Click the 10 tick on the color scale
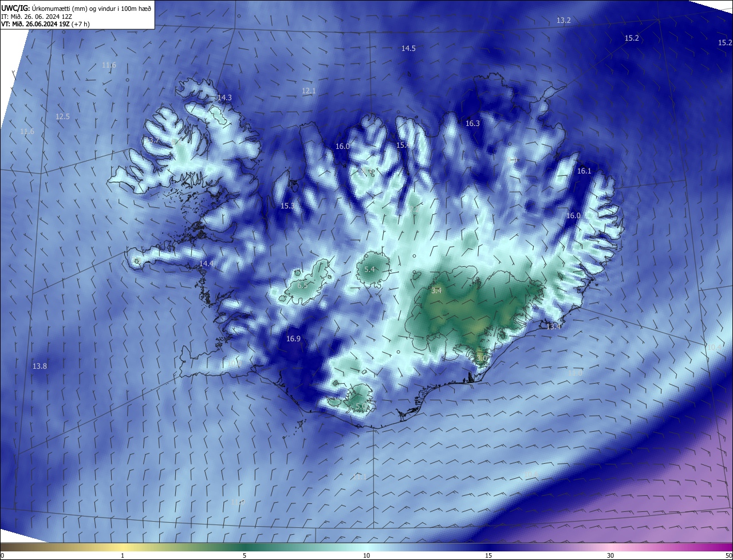The width and height of the screenshot is (733, 560). click(366, 555)
